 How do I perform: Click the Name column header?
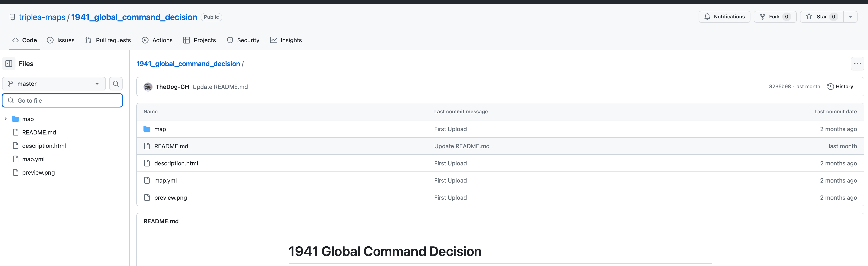150,111
